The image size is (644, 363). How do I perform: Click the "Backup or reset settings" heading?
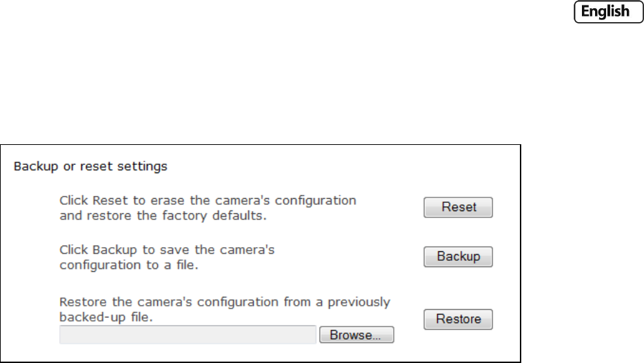[92, 166]
